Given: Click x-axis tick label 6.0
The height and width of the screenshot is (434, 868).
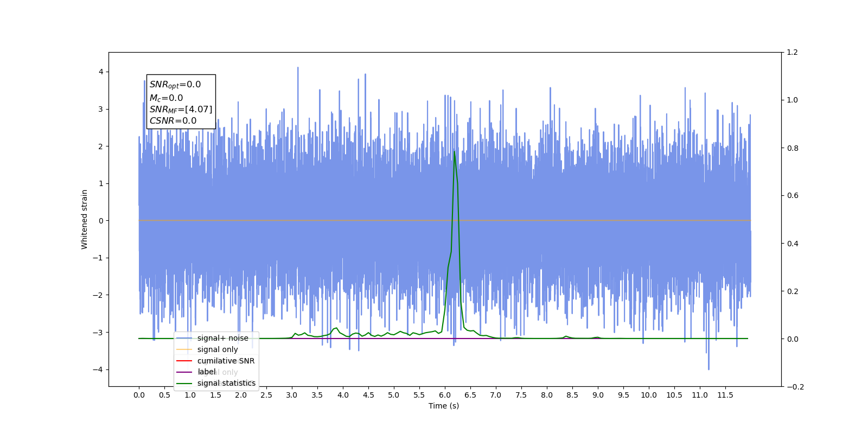Looking at the screenshot, I should 445,395.
